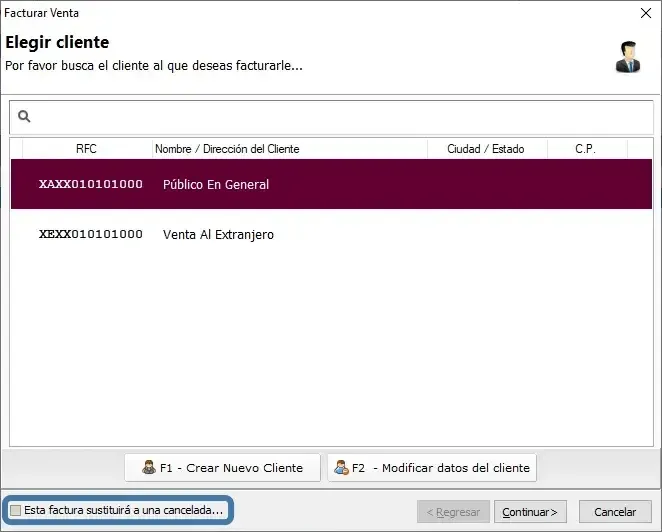Click F2 - Modificar datos del cliente

pos(432,468)
